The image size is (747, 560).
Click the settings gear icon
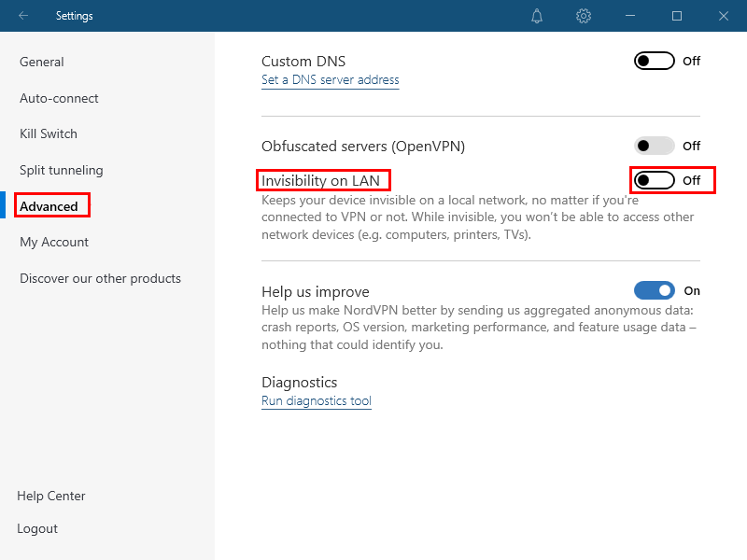pos(584,16)
